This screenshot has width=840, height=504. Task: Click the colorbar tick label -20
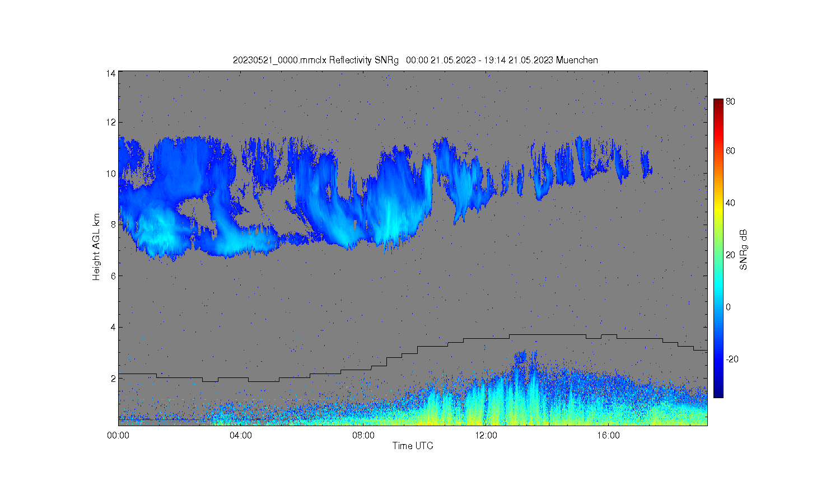point(732,360)
